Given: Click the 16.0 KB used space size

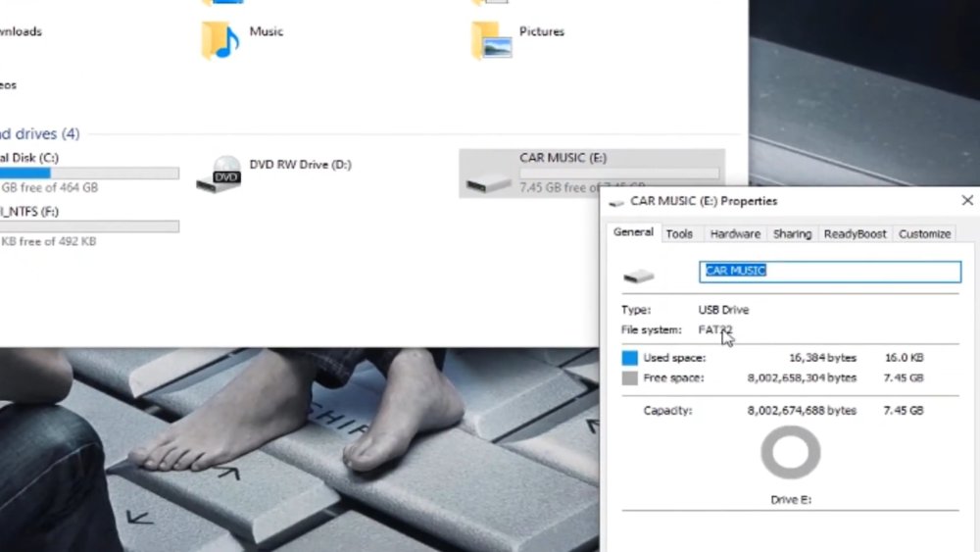Looking at the screenshot, I should point(904,358).
